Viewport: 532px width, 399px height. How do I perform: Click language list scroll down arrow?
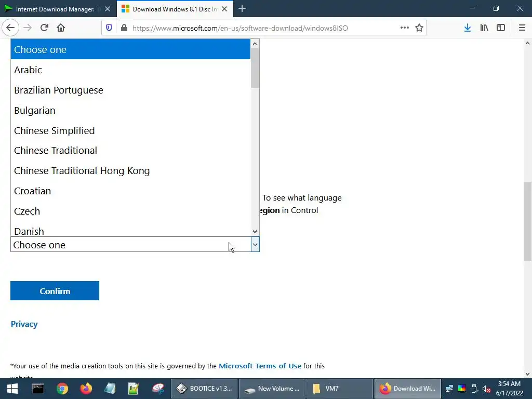coord(255,232)
